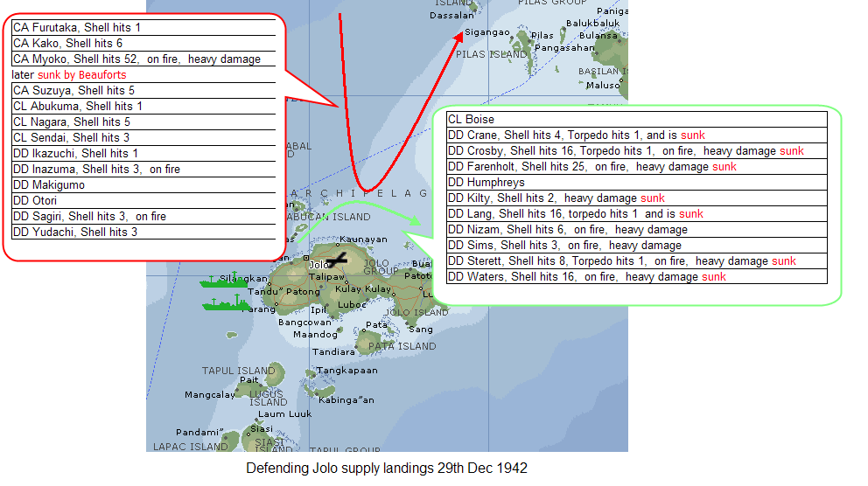Select the 'CL Abukuma, Shell hits 1' row
This screenshot has width=868, height=486.
click(x=143, y=106)
